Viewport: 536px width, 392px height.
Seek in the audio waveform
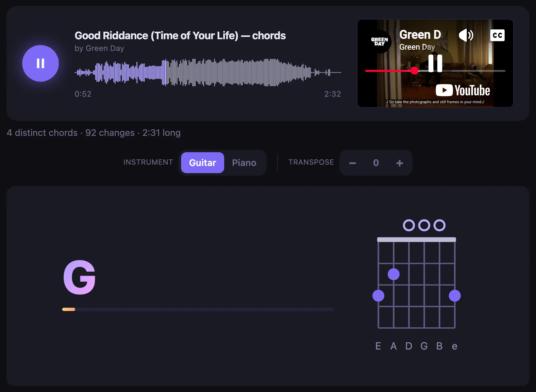point(208,72)
